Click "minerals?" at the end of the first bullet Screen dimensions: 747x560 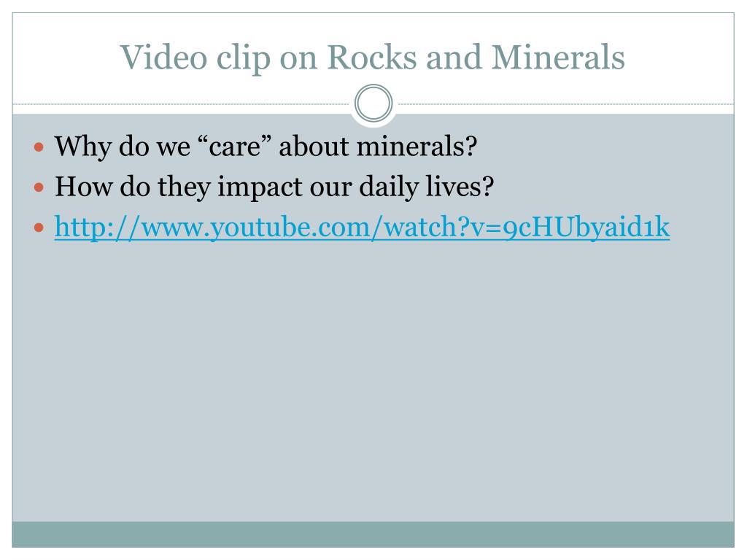[x=417, y=146]
